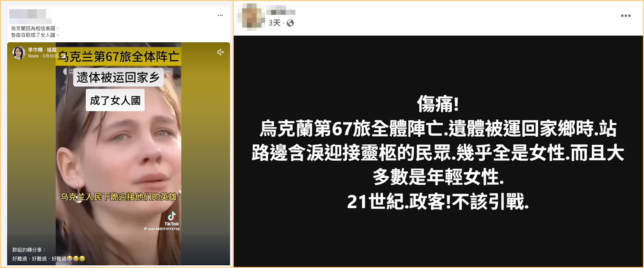Viewport: 644px width, 268px height.
Task: Play the crying woman reel video
Action: point(118,154)
